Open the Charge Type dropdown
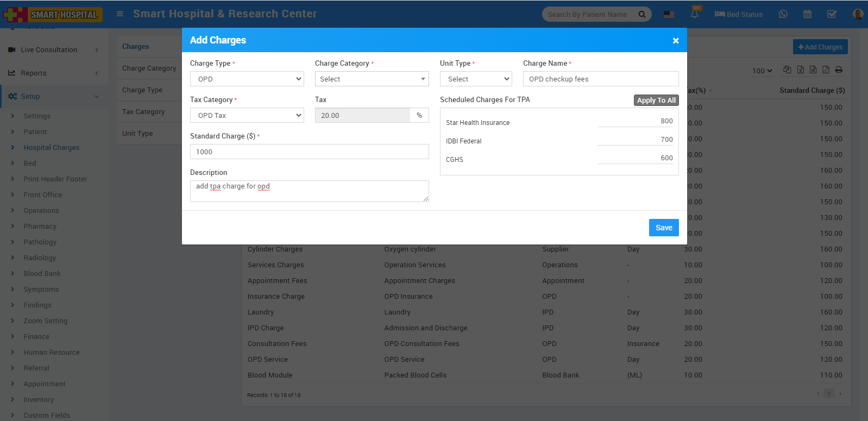 247,79
